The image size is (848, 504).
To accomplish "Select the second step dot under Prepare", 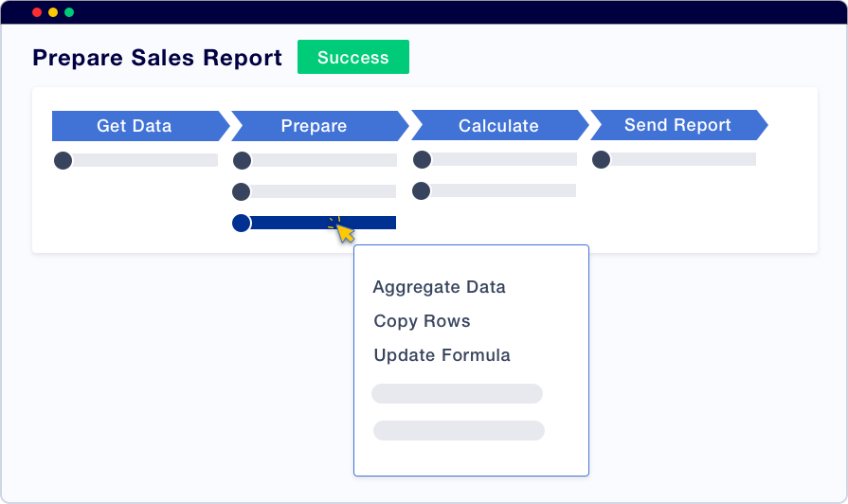I will click(242, 191).
